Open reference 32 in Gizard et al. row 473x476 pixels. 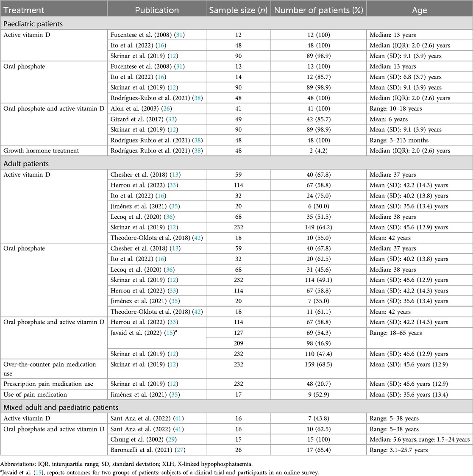point(171,119)
